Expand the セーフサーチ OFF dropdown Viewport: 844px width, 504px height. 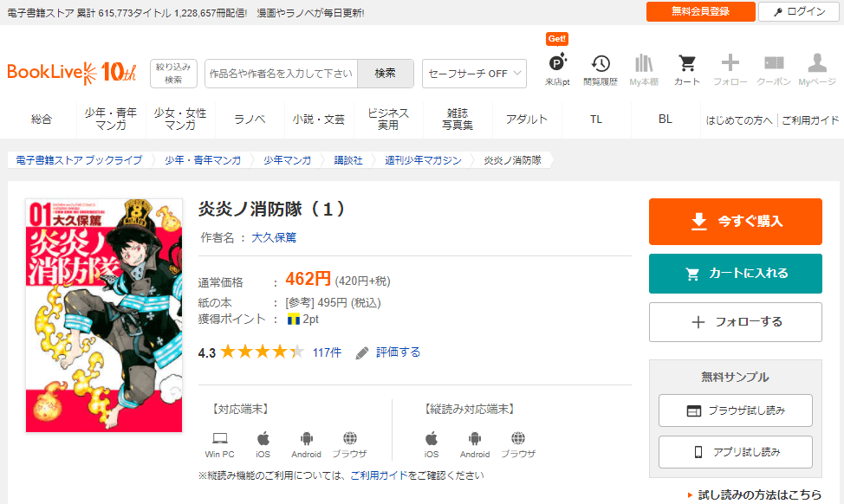click(x=474, y=74)
